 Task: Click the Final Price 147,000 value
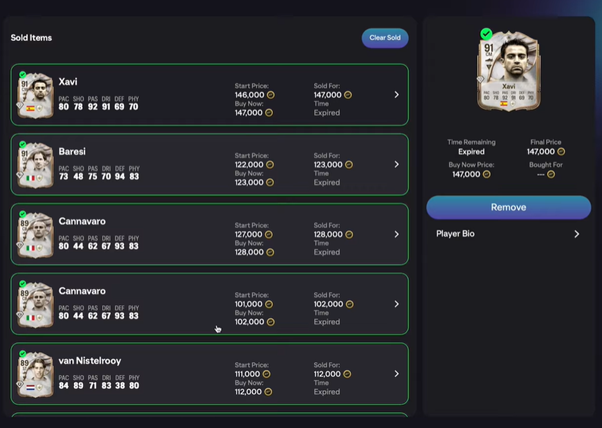pos(541,152)
